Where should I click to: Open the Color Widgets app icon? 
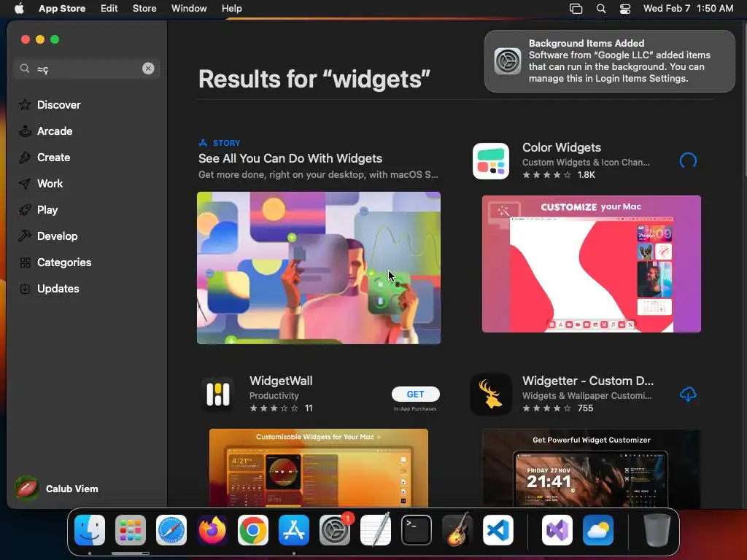(491, 161)
